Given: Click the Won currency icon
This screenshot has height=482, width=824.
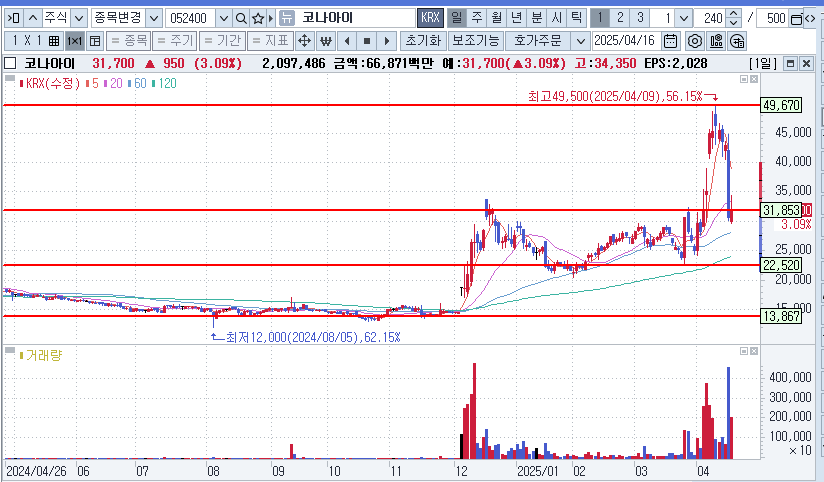Looking at the screenshot, I should coord(326,40).
